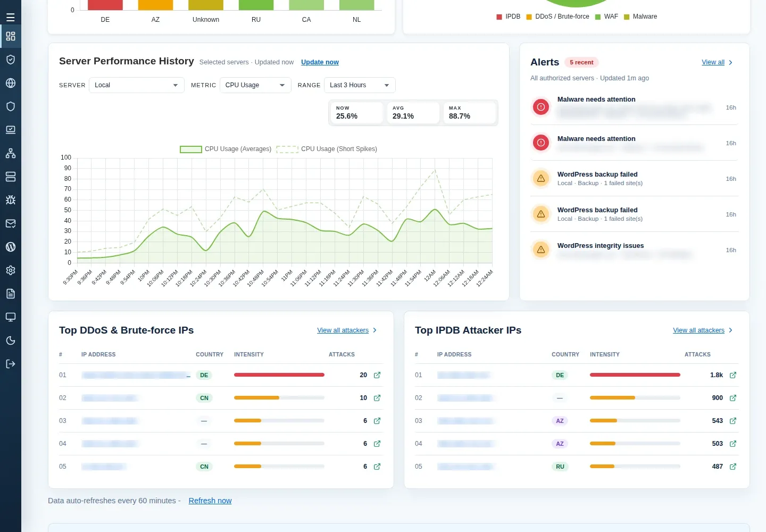
Task: Toggle the DDoS / Brute-force legend item
Action: click(557, 16)
